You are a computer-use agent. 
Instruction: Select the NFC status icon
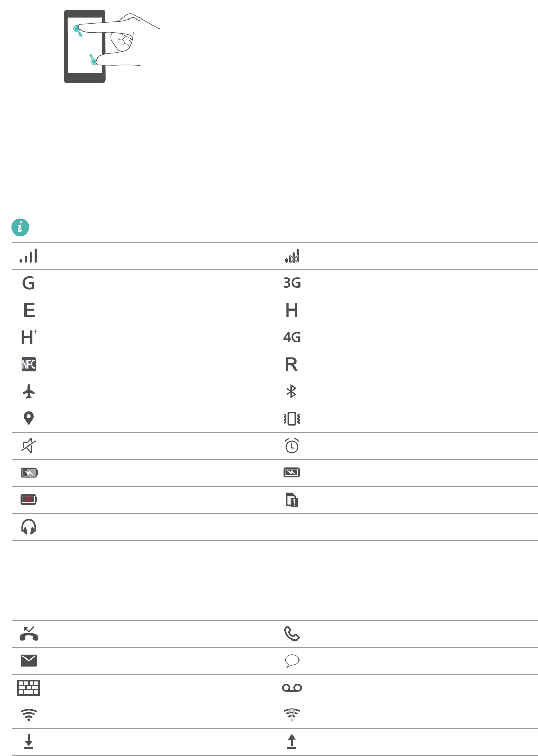click(29, 364)
